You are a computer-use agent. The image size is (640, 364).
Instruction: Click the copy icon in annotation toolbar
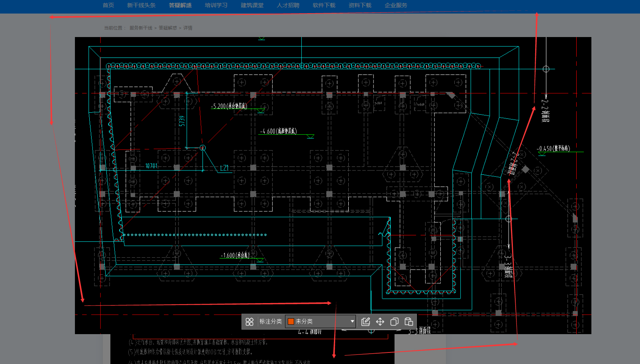[x=395, y=321]
